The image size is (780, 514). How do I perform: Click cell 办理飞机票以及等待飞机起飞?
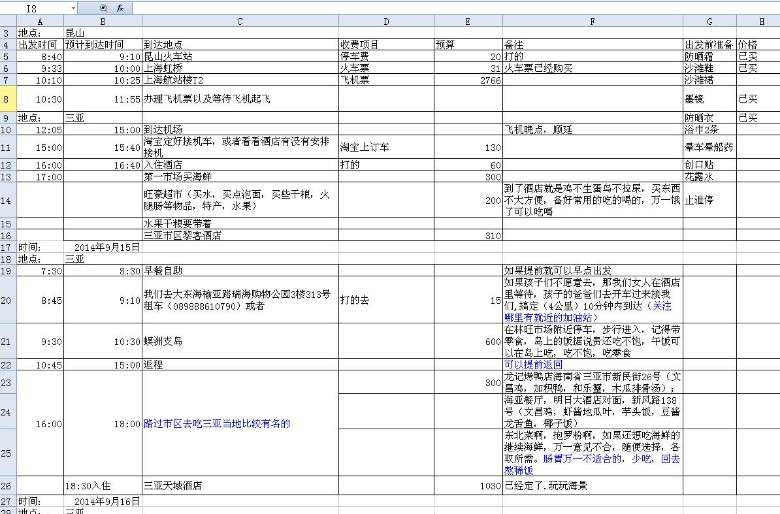(240, 99)
